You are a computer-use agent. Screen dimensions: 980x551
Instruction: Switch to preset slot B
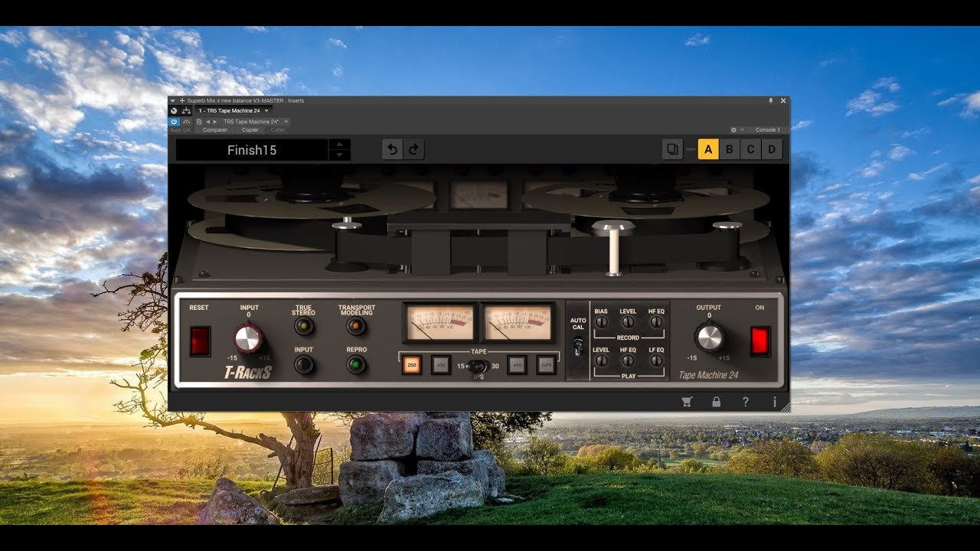(730, 149)
